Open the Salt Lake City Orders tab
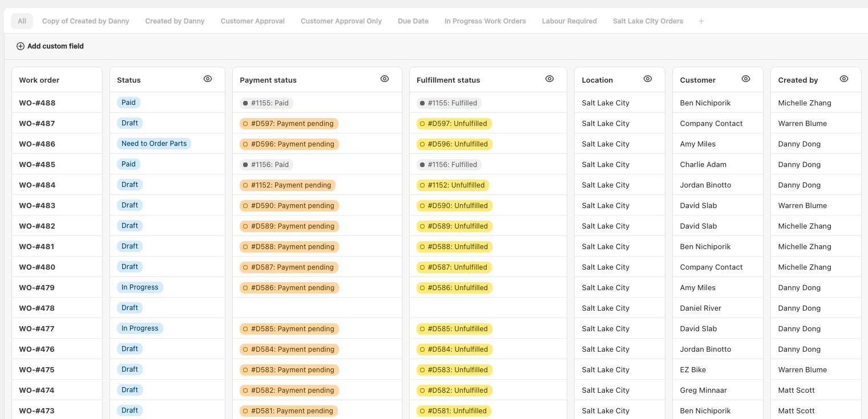868x419 pixels. click(648, 21)
